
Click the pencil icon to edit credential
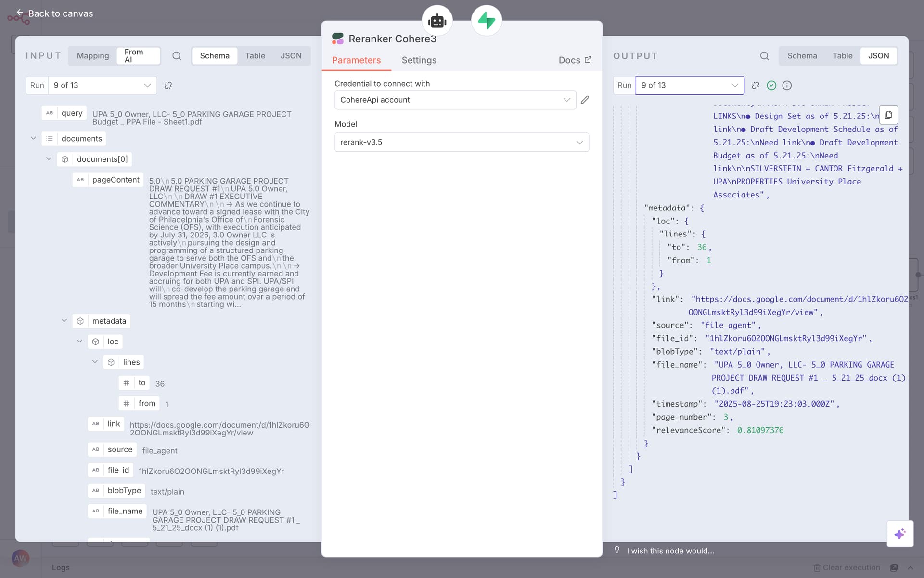585,100
